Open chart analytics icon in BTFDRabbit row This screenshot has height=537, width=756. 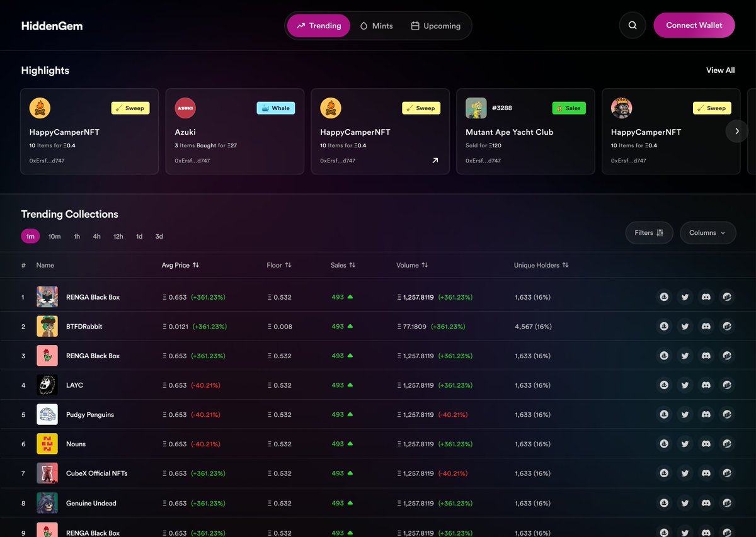727,326
